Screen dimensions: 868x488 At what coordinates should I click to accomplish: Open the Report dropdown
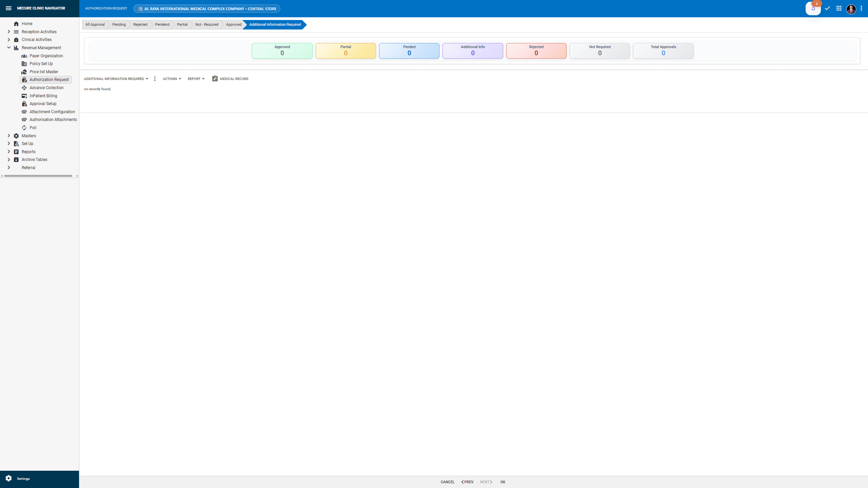[x=196, y=79]
